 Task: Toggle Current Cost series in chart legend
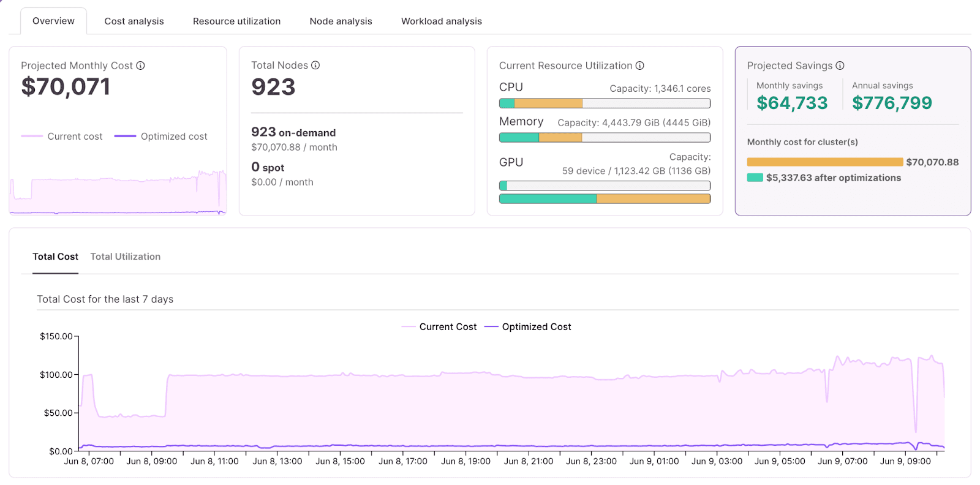439,327
